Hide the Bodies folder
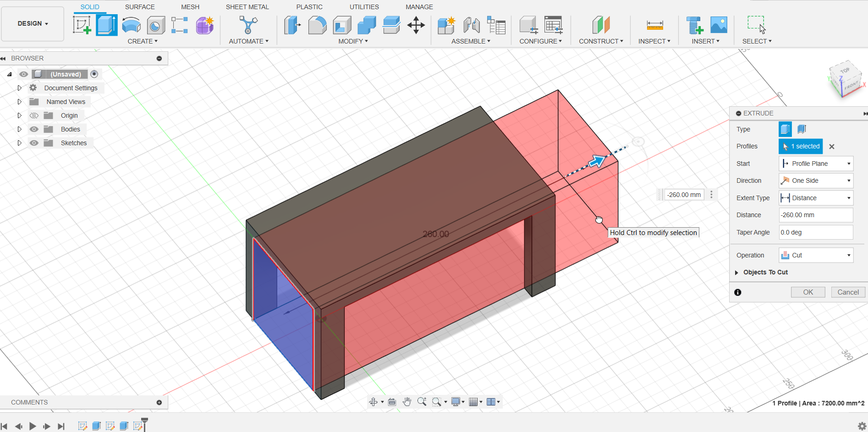Image resolution: width=868 pixels, height=432 pixels. [34, 129]
